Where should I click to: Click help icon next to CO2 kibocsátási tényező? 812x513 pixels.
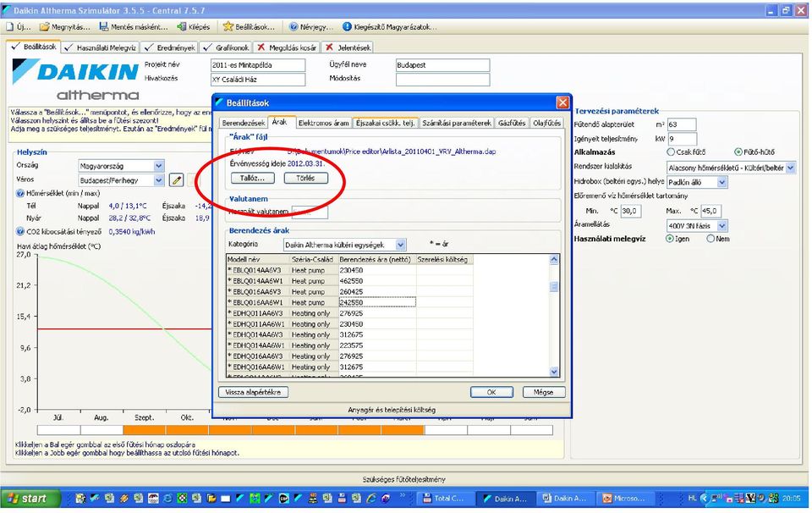(x=20, y=232)
